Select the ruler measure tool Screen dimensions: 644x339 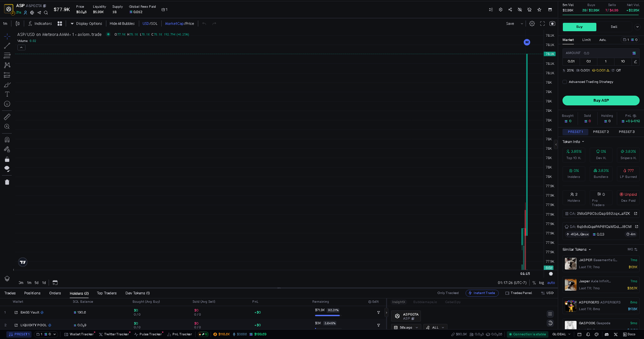click(7, 117)
